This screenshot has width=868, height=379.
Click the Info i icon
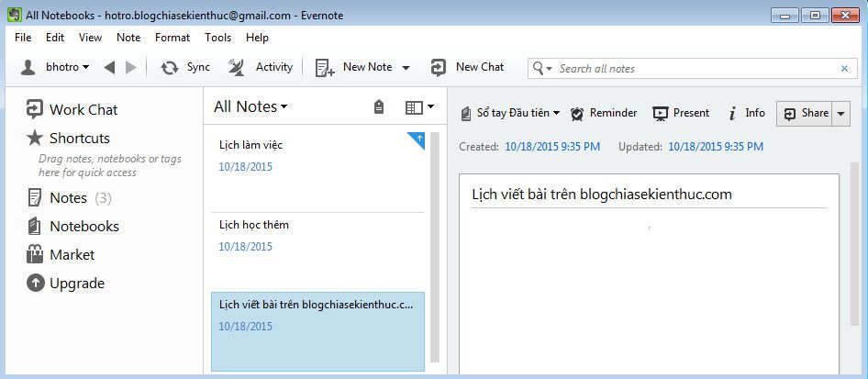(x=732, y=114)
